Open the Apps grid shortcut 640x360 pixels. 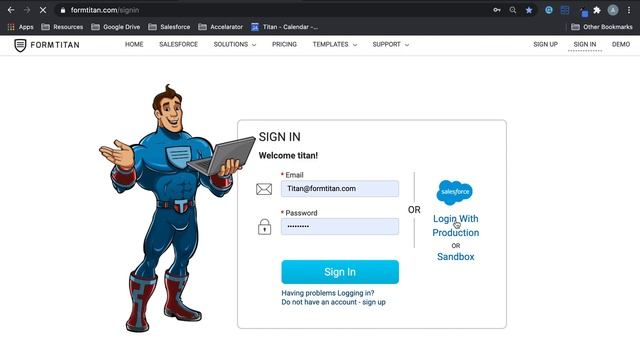(x=20, y=27)
